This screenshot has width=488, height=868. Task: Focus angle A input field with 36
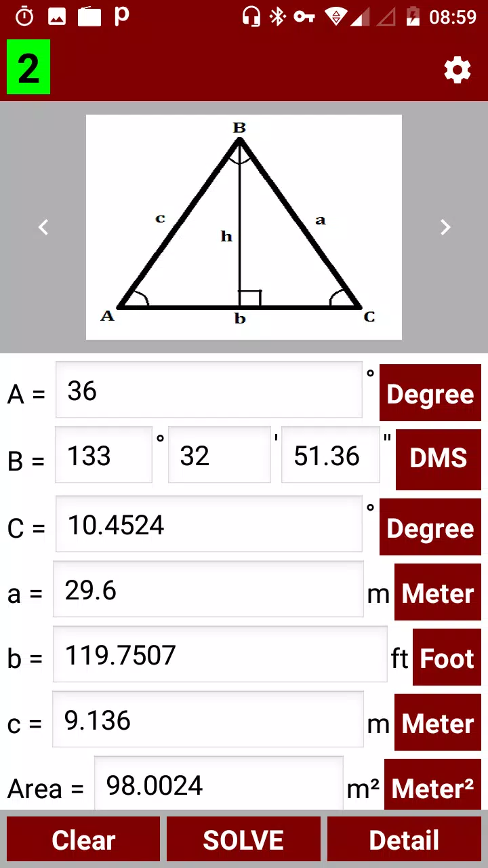tap(209, 390)
